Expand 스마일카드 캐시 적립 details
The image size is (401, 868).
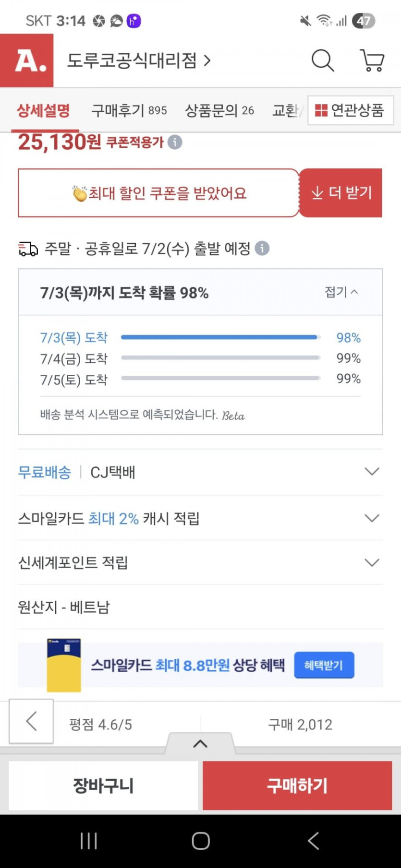(372, 518)
